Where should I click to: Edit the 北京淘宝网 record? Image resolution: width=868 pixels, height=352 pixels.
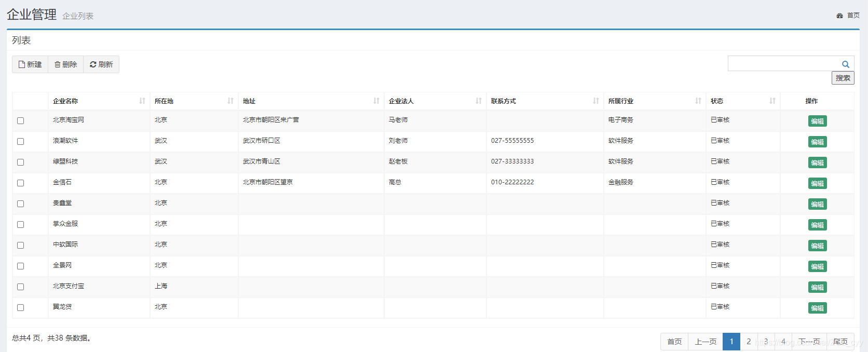click(817, 121)
